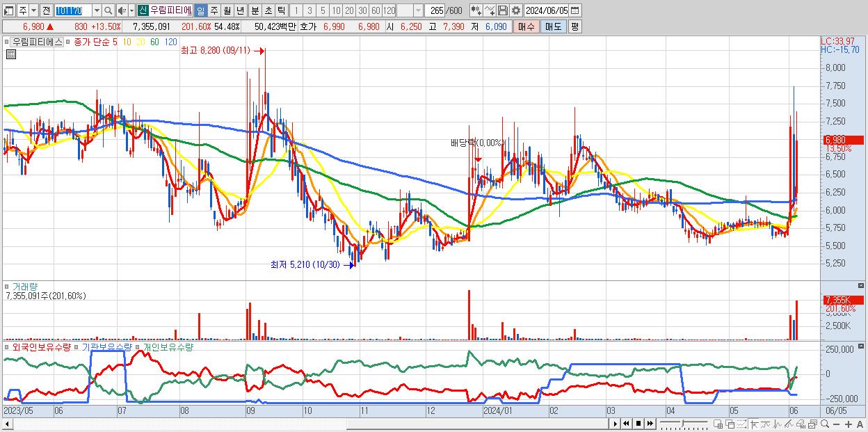Click the 평 button
This screenshot has width=868, height=432.
[574, 27]
